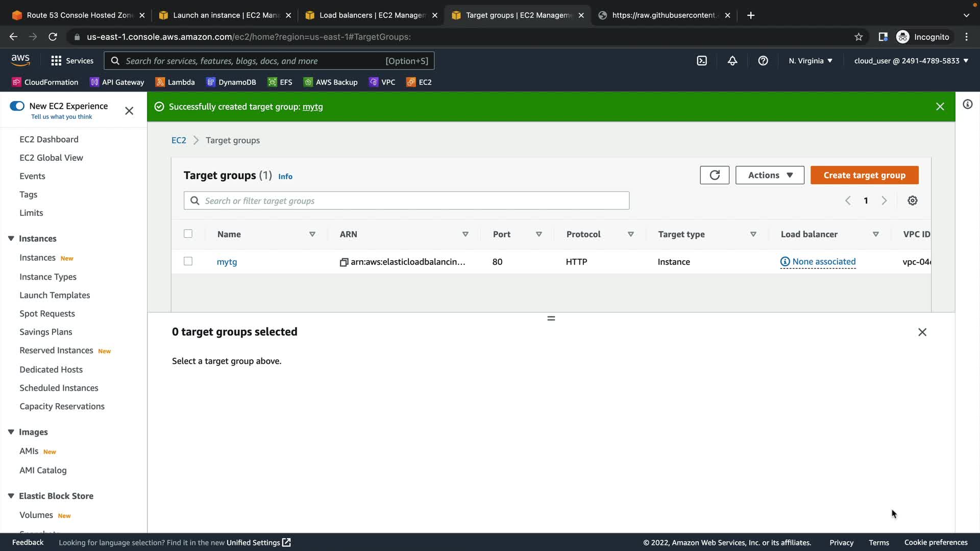The image size is (980, 551).
Task: Open Launch Templates in sidebar
Action: (x=55, y=295)
